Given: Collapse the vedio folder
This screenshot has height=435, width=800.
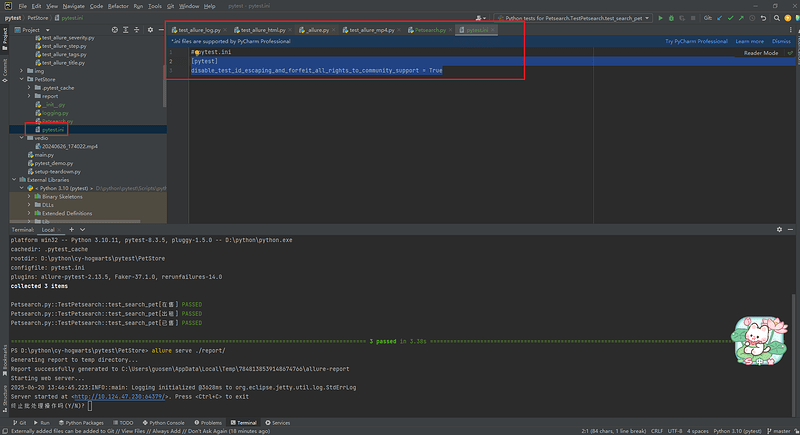Looking at the screenshot, I should 21,138.
